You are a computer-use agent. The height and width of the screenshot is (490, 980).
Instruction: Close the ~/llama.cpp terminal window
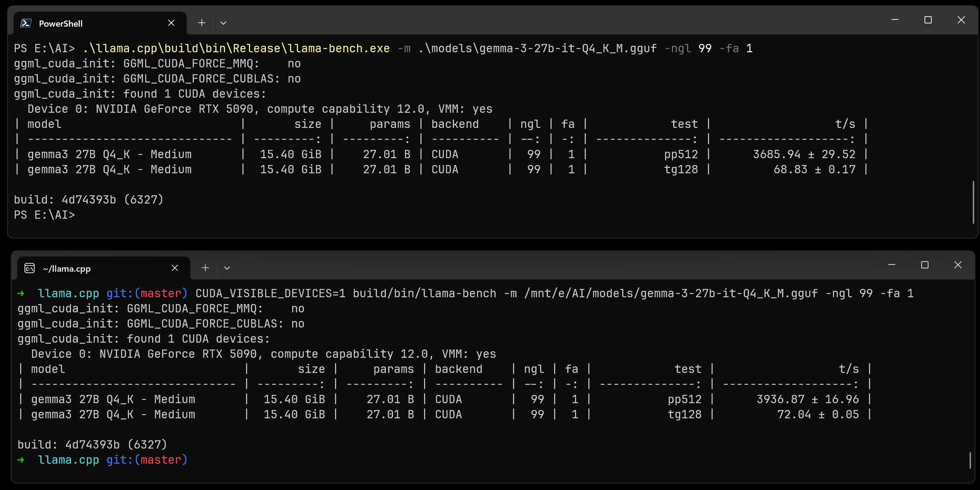tap(958, 265)
